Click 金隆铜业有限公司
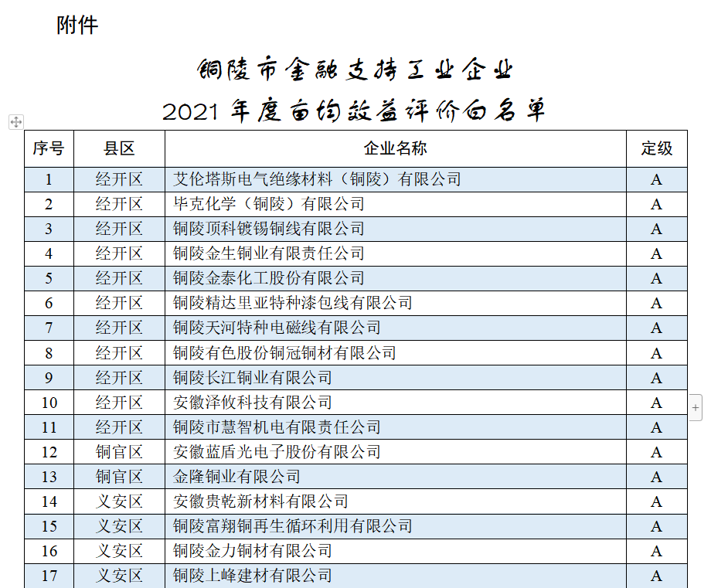711x588 pixels. pos(236,477)
